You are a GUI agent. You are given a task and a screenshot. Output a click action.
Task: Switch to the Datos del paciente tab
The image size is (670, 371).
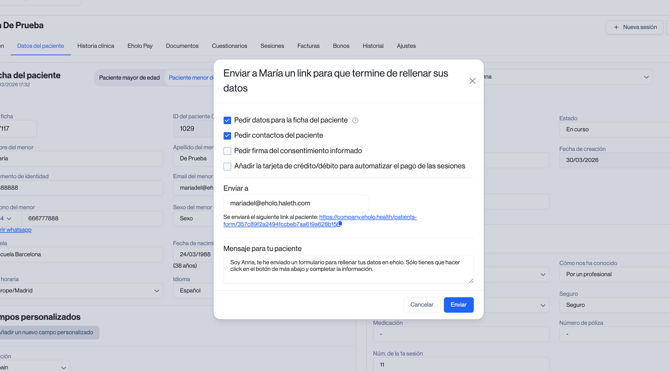coord(41,46)
